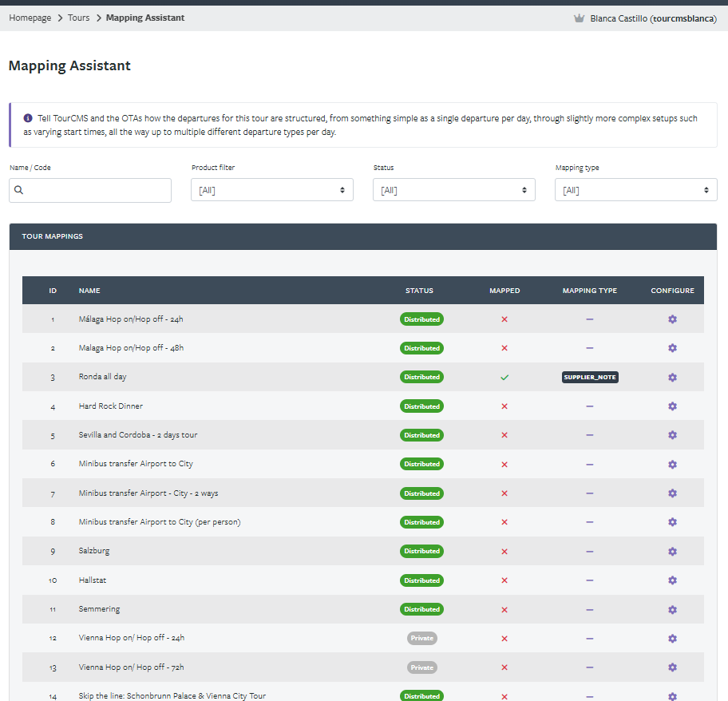Click configure gear for Hard Rock Dinner
The height and width of the screenshot is (701, 728).
(672, 406)
